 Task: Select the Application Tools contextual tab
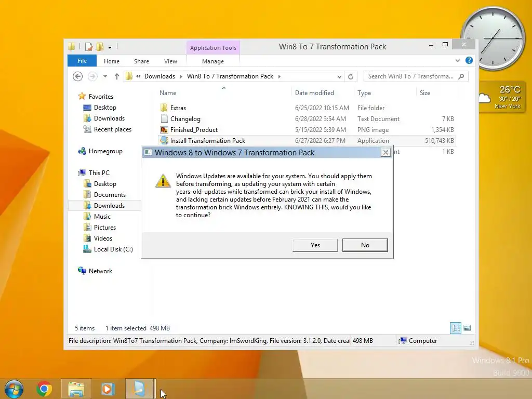coord(213,48)
